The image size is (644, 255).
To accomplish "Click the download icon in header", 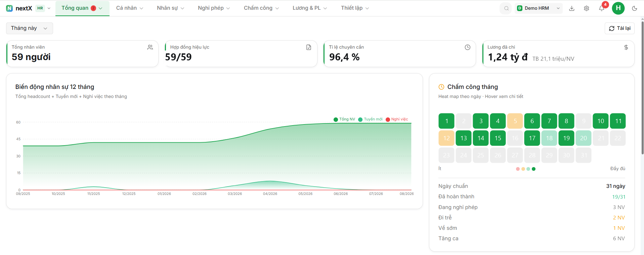I will click(x=572, y=8).
